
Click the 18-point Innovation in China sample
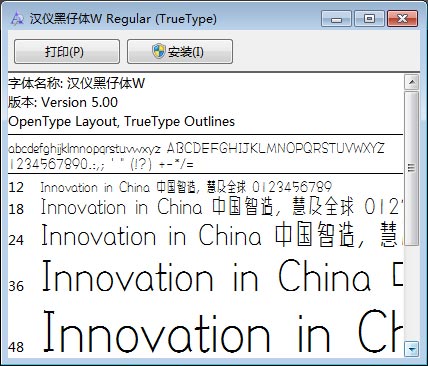[222, 207]
